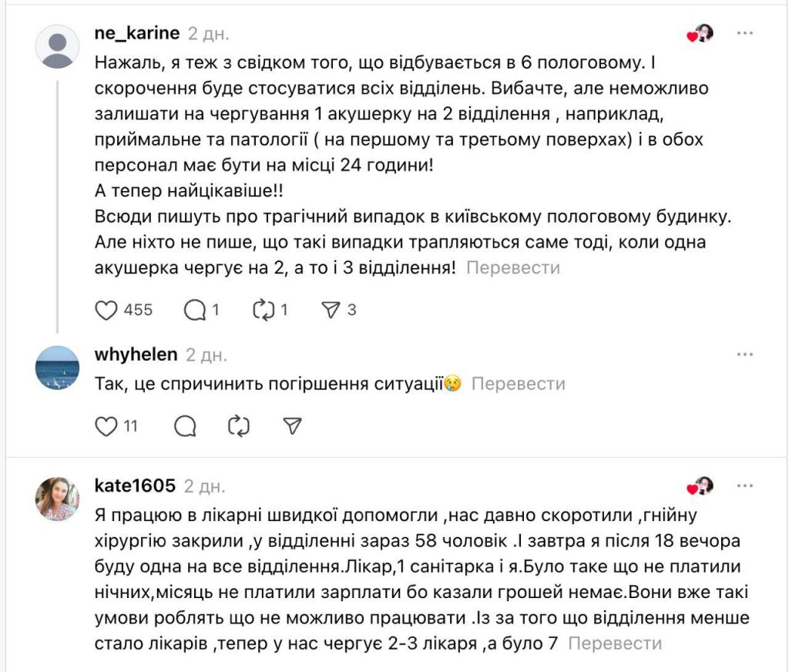Image resolution: width=789 pixels, height=672 pixels.
Task: Open more options for ne_karine post
Action: (x=744, y=34)
